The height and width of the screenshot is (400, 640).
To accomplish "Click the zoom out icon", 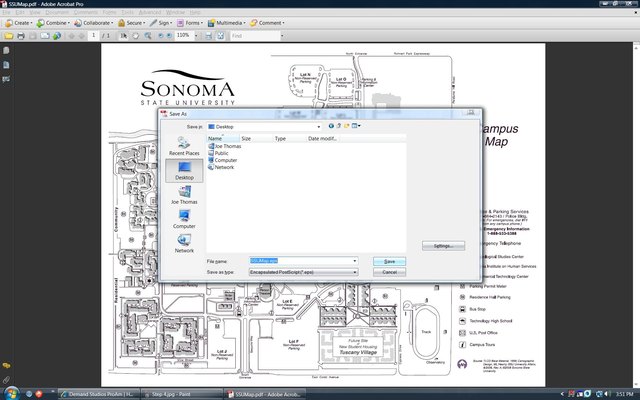I will (x=160, y=36).
